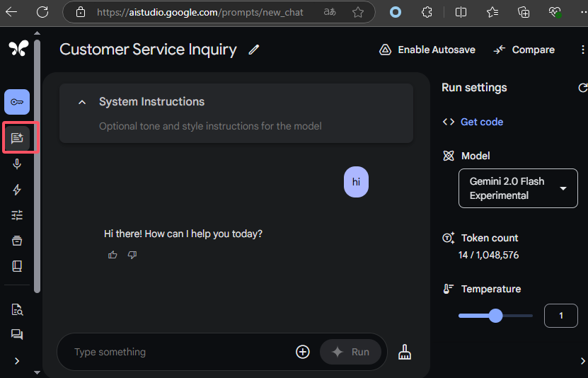Open browser favorites list icon
The height and width of the screenshot is (378, 588).
(x=492, y=12)
